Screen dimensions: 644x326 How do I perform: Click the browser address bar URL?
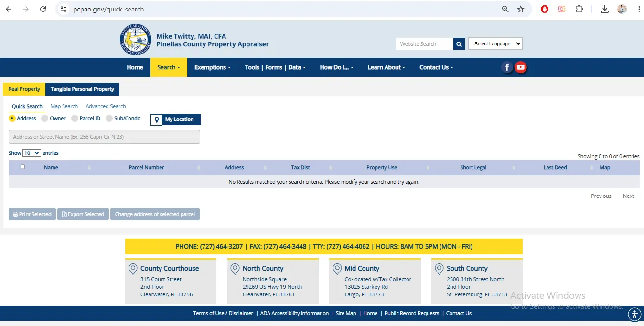click(x=108, y=9)
